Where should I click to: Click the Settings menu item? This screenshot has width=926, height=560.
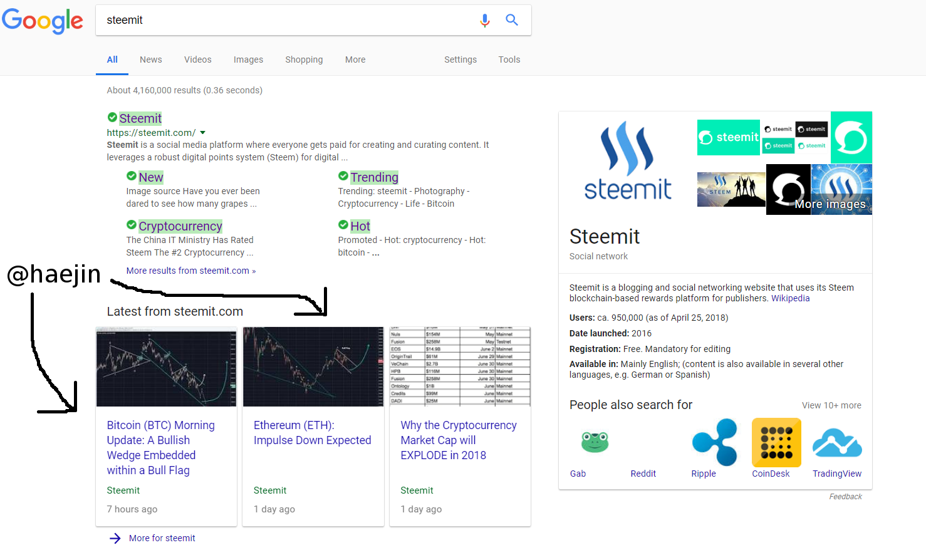460,60
